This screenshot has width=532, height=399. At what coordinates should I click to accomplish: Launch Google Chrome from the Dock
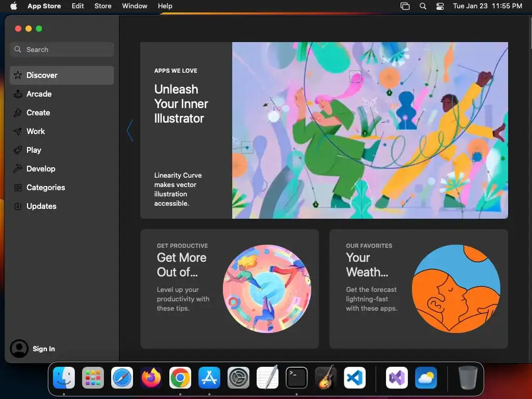pos(180,378)
